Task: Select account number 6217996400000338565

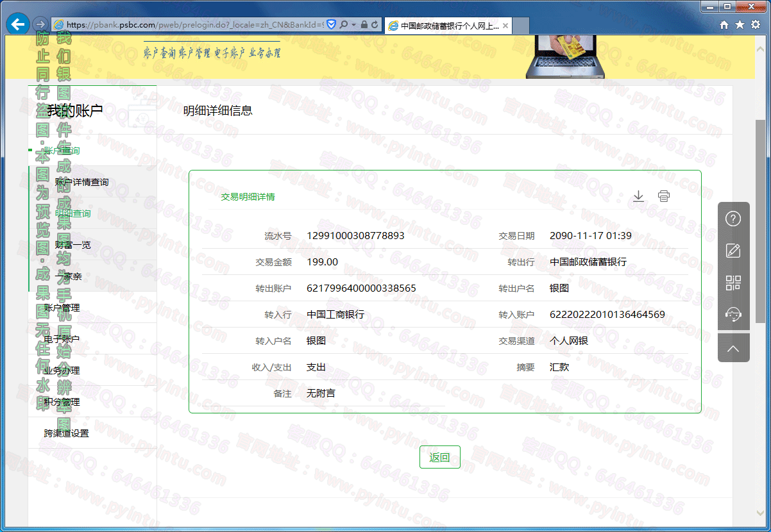Action: coord(361,288)
